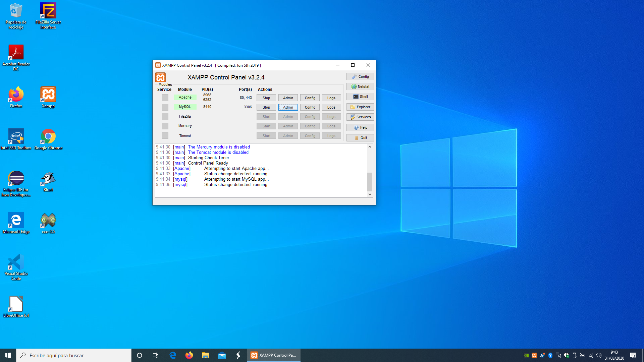Click the XAMPP logo in the panel header
The image size is (644, 362).
point(160,77)
